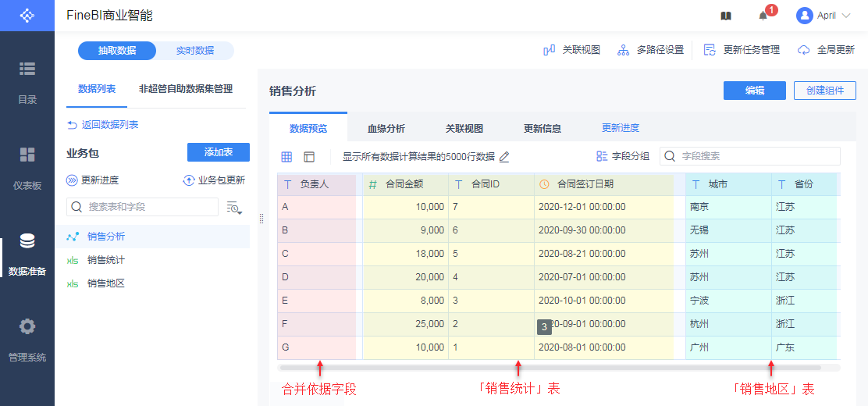Click the edit pencil icon beside 5000行数据
Image resolution: width=868 pixels, height=406 pixels.
[504, 157]
